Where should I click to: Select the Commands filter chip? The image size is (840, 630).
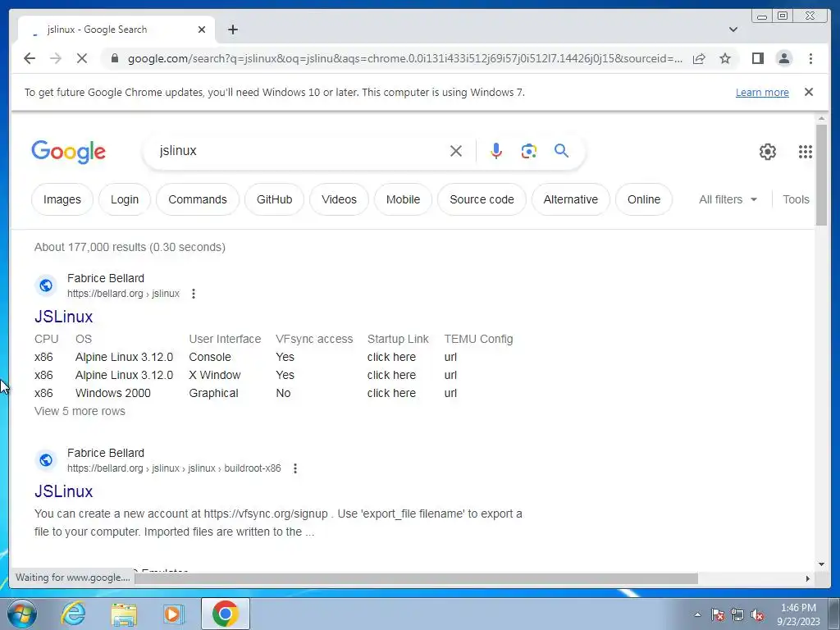(198, 199)
